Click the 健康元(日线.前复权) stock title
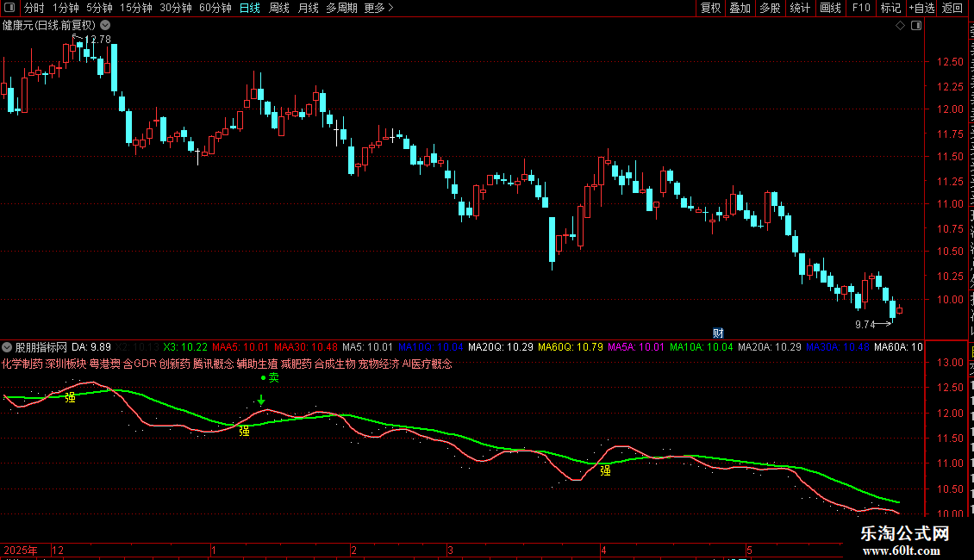The height and width of the screenshot is (560, 974). [49, 26]
